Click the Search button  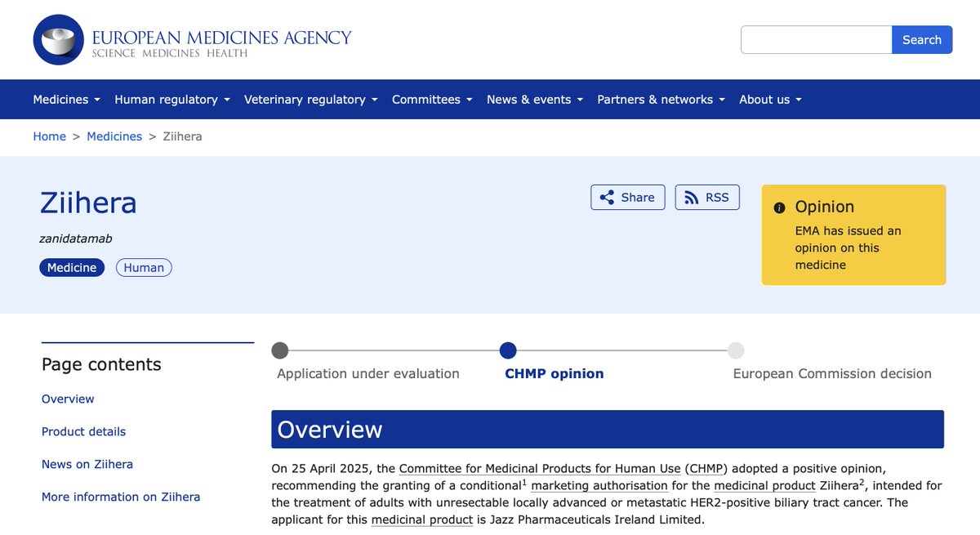click(x=922, y=40)
